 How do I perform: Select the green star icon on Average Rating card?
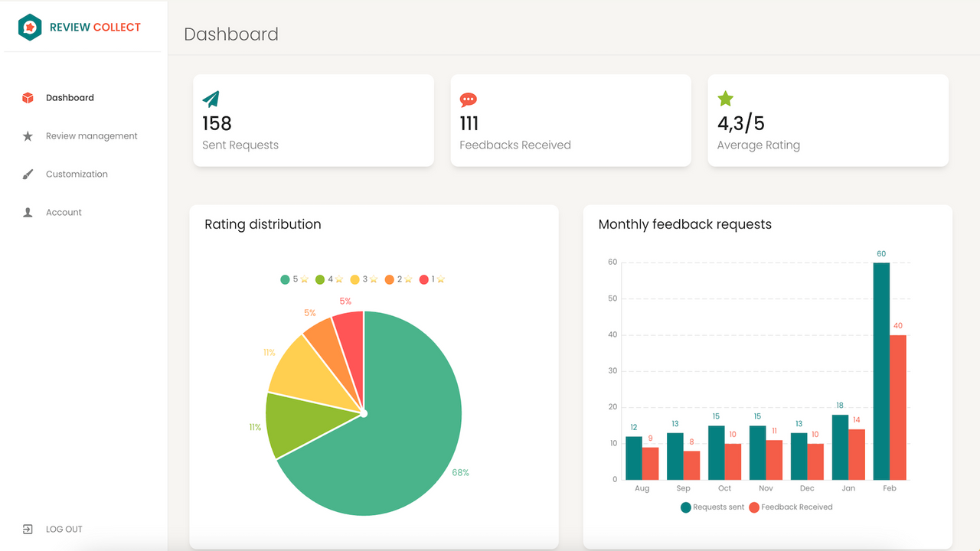pyautogui.click(x=725, y=99)
